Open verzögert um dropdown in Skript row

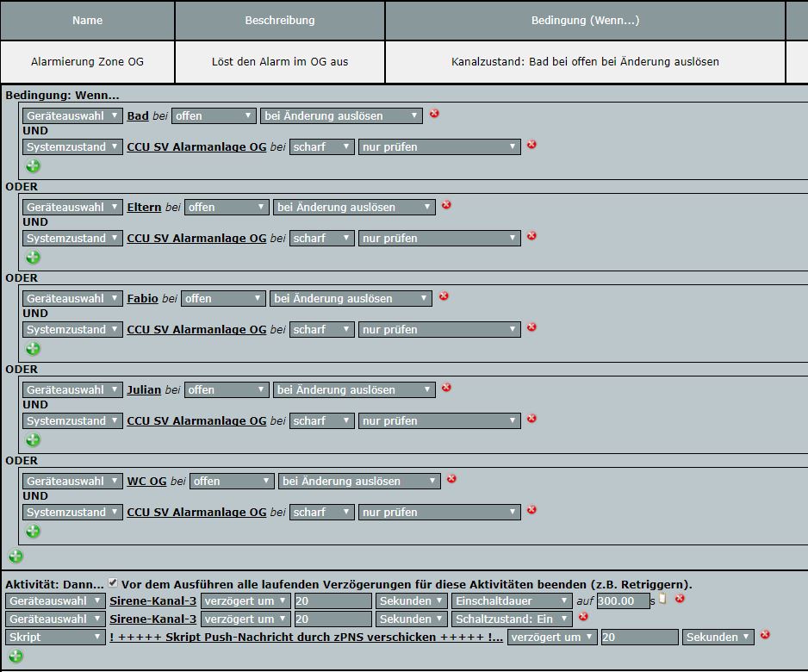pos(552,637)
